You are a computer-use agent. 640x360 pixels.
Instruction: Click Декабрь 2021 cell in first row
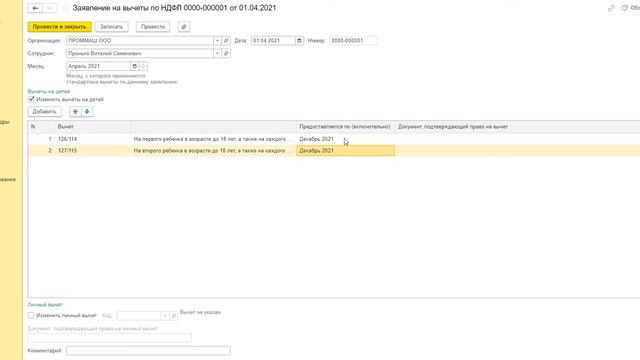click(345, 139)
